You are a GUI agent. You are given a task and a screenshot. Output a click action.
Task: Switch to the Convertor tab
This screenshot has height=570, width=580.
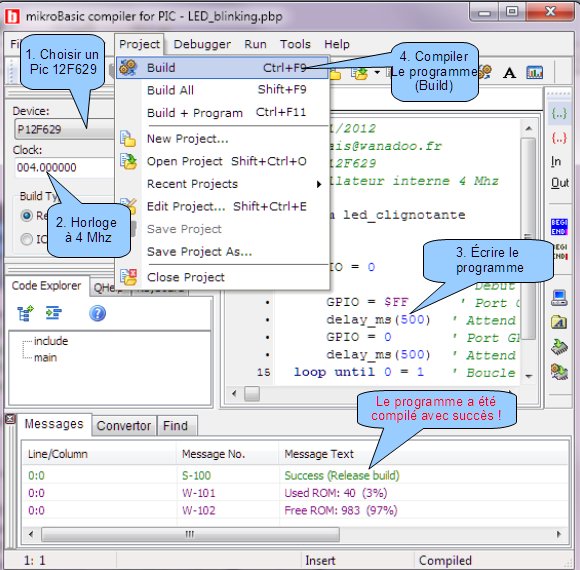pyautogui.click(x=124, y=426)
